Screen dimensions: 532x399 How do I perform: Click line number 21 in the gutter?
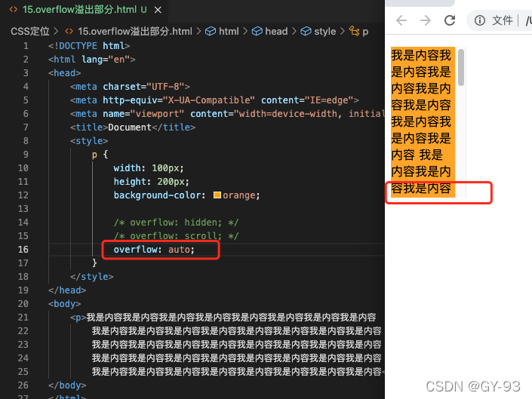(x=23, y=318)
